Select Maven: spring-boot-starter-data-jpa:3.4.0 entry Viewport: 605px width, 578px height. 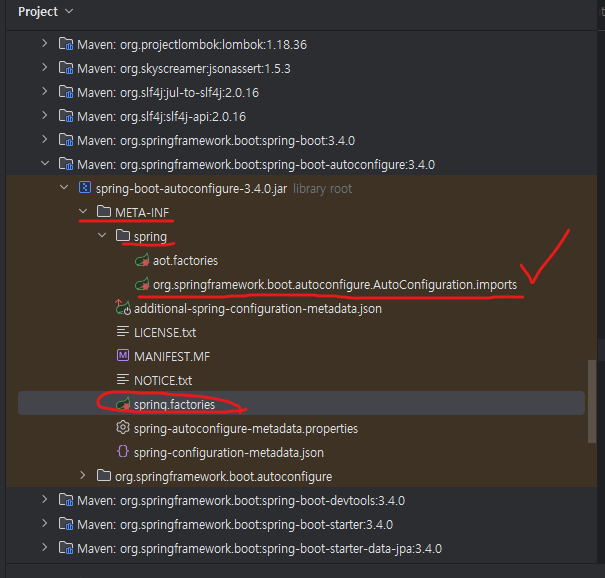259,549
